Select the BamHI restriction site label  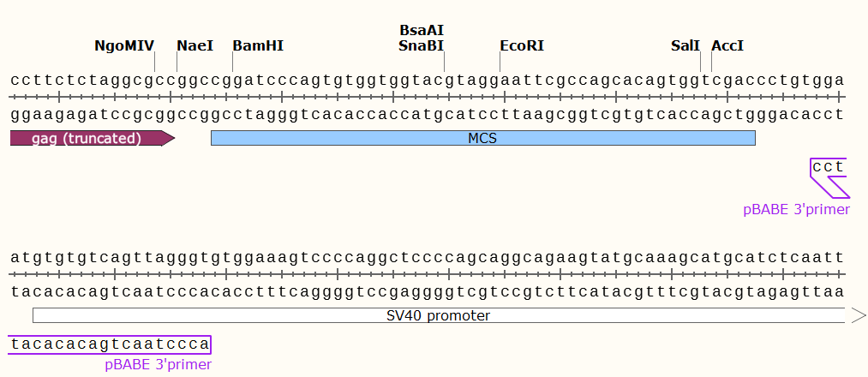(258, 45)
